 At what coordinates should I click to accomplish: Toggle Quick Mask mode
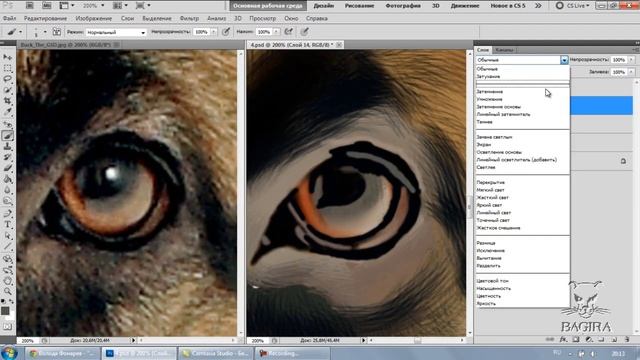tap(7, 327)
